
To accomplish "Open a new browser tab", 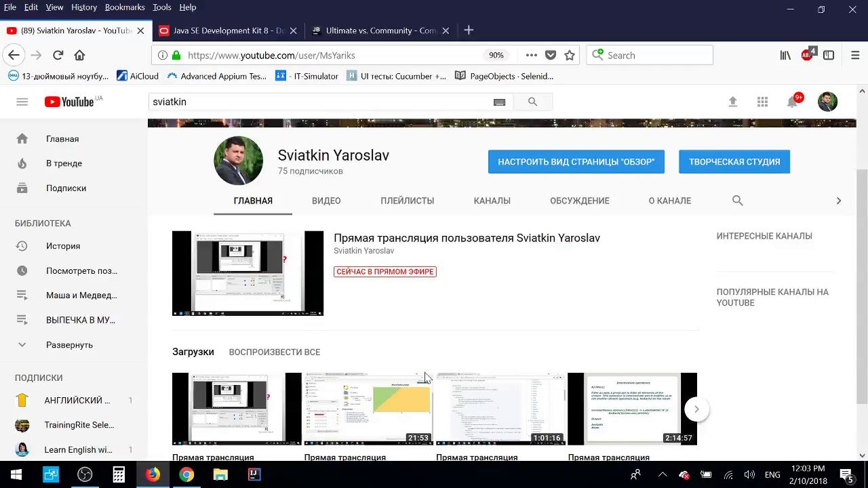I will tap(469, 30).
